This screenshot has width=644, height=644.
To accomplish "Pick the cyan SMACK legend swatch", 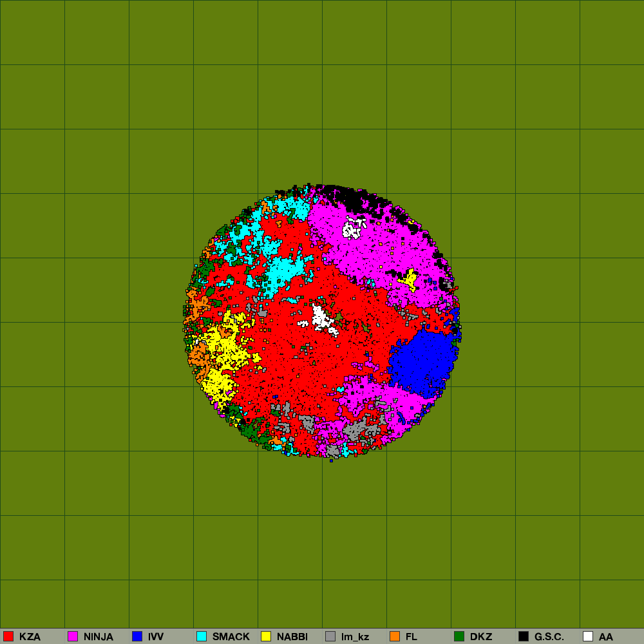I will 202,636.
